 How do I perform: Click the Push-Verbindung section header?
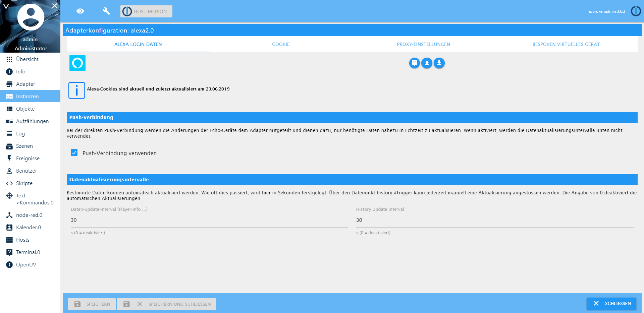tap(352, 117)
